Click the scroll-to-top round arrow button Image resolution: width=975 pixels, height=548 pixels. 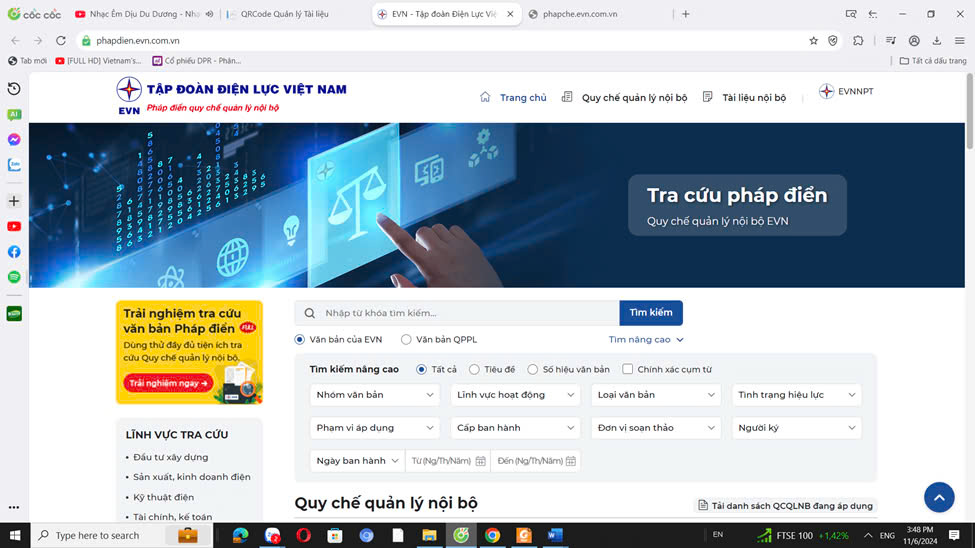click(x=939, y=497)
